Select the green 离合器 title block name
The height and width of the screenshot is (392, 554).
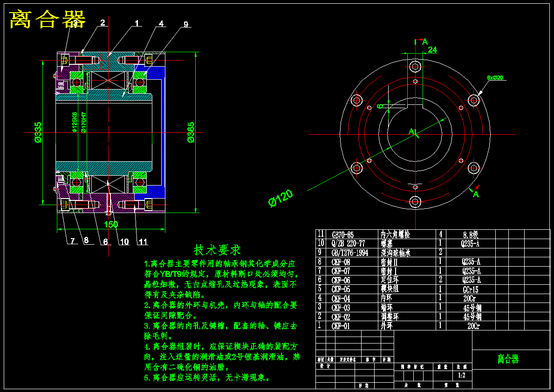pyautogui.click(x=508, y=359)
